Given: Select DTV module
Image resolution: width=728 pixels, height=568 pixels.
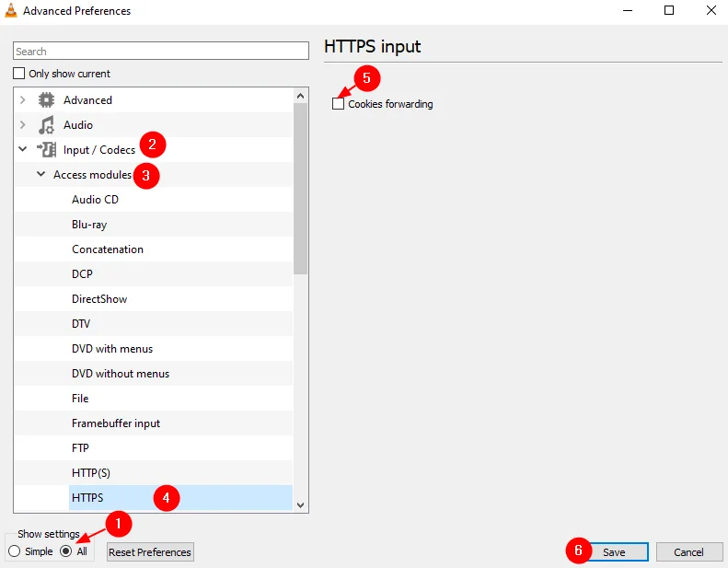Looking at the screenshot, I should tap(81, 324).
